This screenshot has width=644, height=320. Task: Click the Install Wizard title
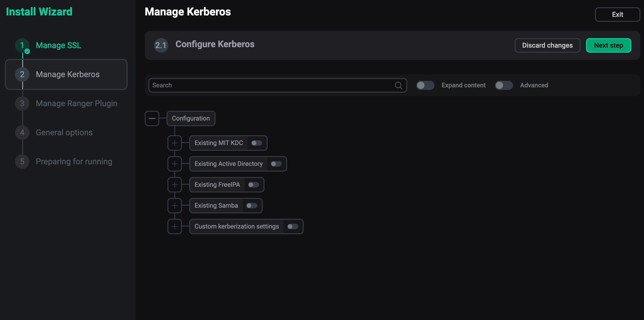click(x=39, y=12)
